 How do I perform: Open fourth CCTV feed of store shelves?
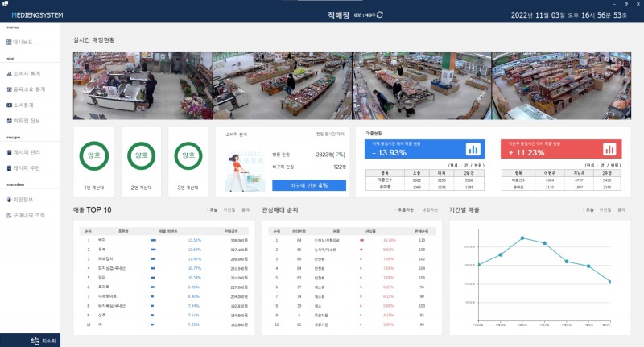pos(561,85)
